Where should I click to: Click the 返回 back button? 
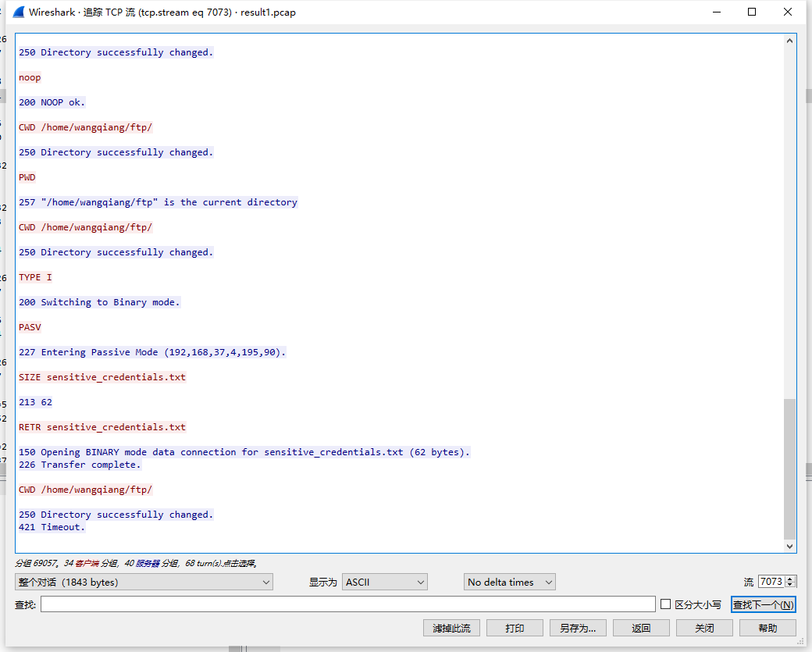click(x=641, y=628)
